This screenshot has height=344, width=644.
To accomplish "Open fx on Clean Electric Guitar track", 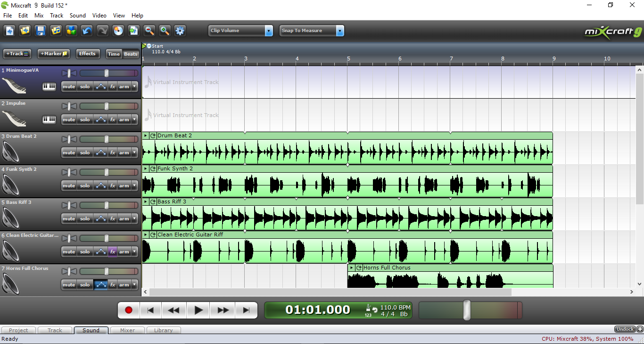I will [x=112, y=252].
